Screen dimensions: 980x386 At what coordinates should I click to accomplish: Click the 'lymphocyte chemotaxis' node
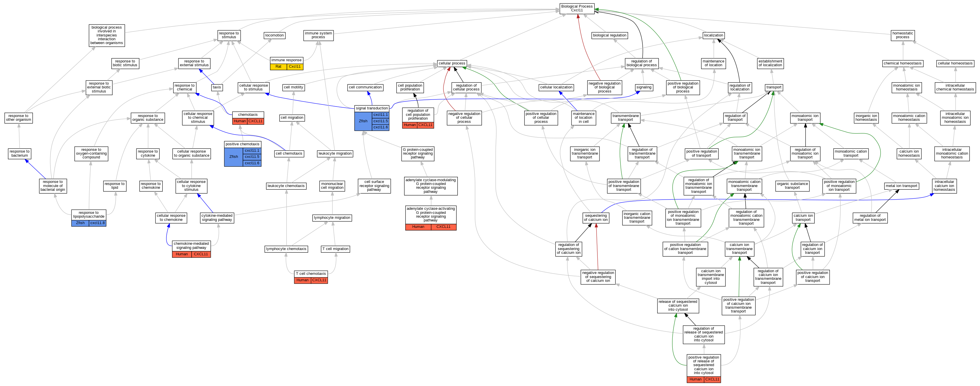[x=286, y=249]
